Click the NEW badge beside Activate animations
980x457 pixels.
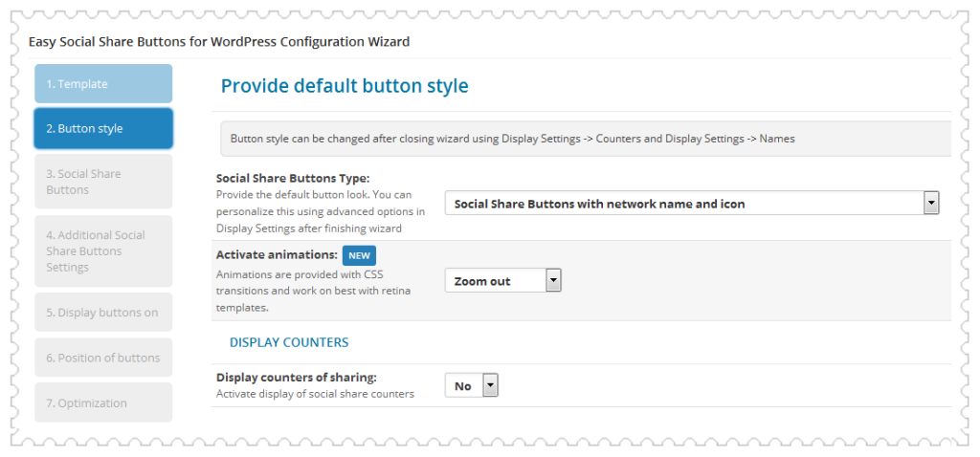click(x=360, y=256)
